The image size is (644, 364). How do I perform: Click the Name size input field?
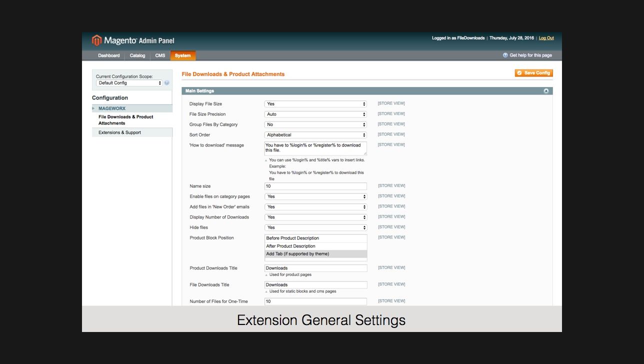[x=315, y=185]
